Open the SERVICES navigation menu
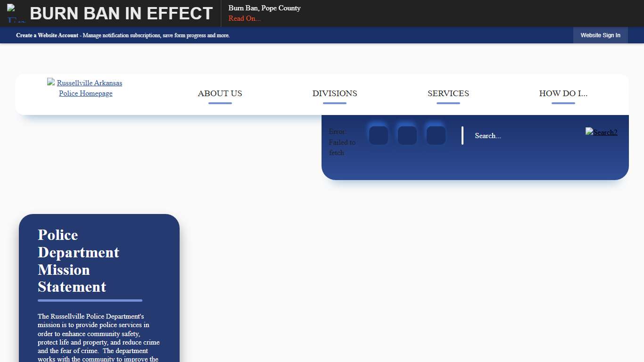The height and width of the screenshot is (362, 644). 448,93
